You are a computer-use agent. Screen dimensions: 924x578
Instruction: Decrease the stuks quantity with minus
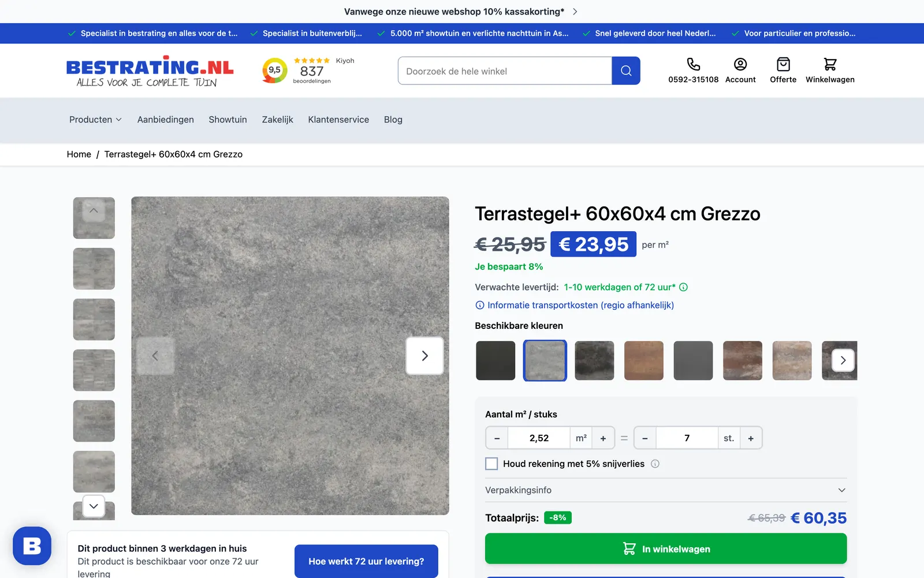point(645,438)
